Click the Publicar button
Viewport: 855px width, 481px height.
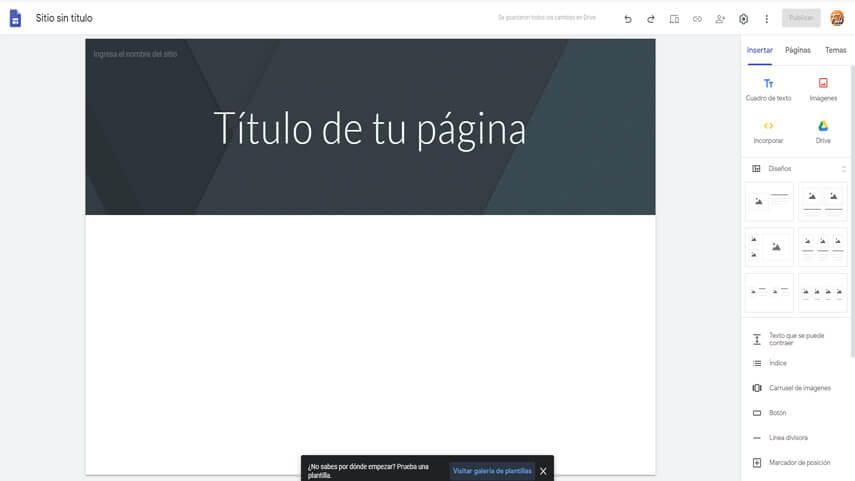(800, 18)
